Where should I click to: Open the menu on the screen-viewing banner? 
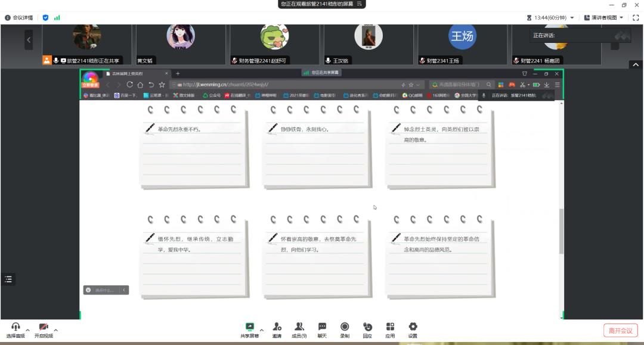[360, 4]
